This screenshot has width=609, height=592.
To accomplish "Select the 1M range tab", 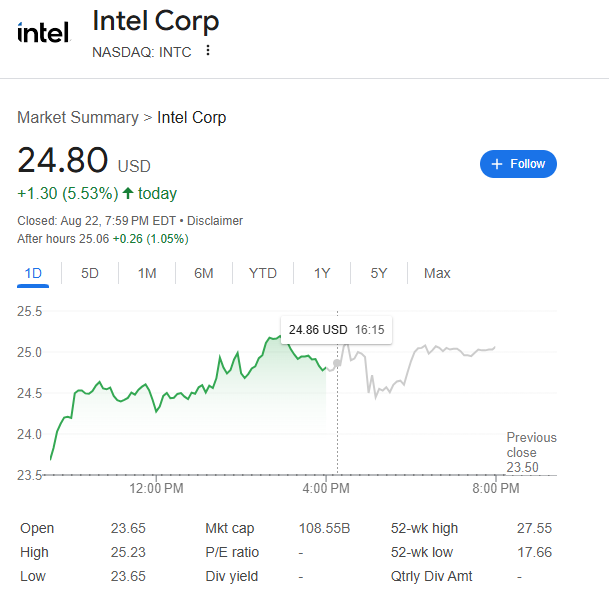I will pos(147,273).
